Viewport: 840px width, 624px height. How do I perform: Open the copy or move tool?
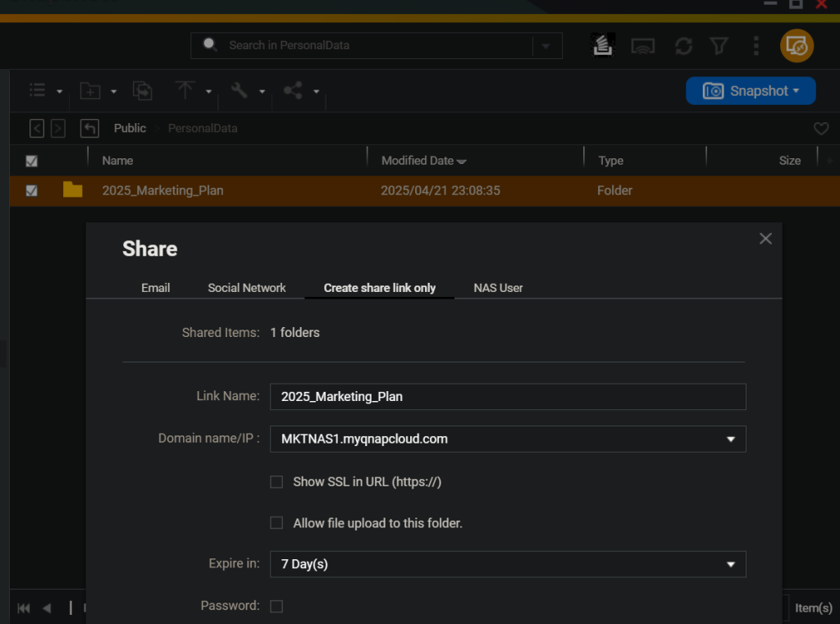[x=142, y=90]
